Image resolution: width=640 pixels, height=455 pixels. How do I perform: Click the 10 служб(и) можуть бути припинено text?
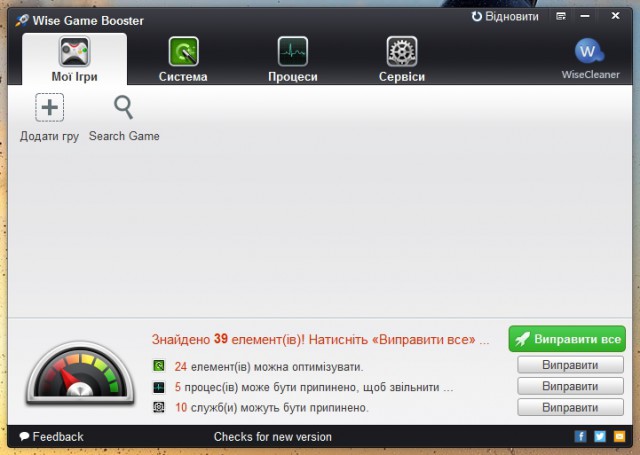pos(271,407)
